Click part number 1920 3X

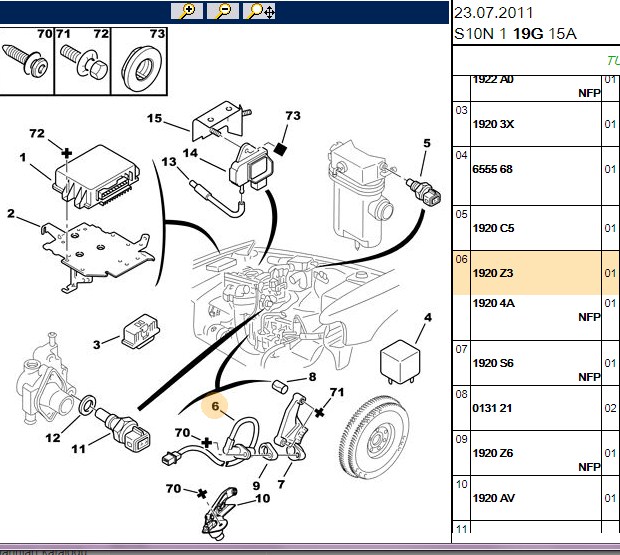click(493, 124)
